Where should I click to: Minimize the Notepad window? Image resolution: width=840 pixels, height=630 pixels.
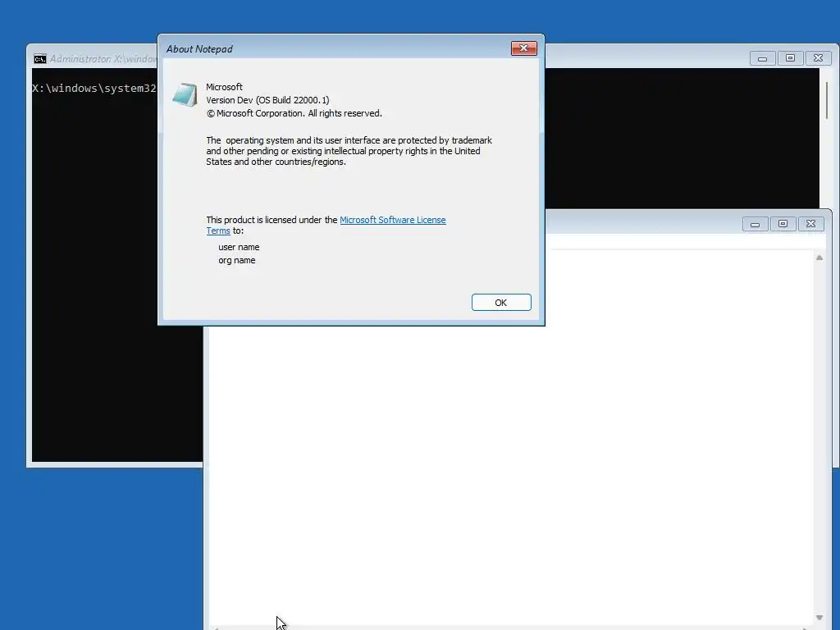point(755,224)
